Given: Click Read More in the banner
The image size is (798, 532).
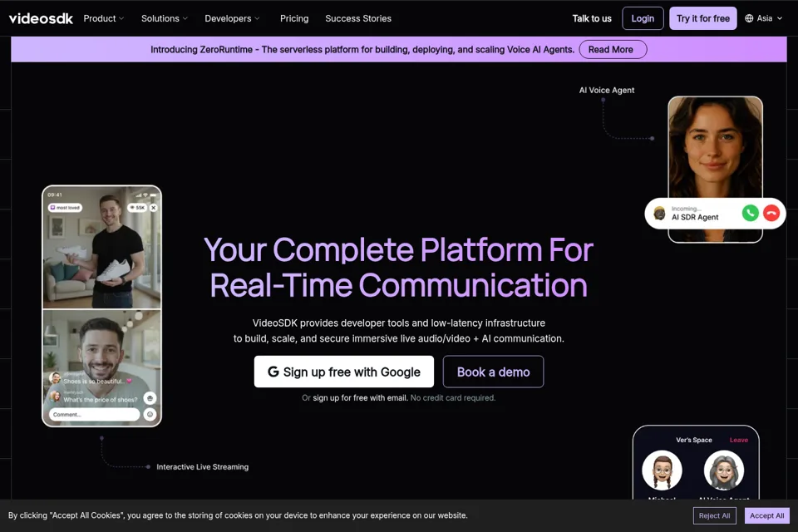Looking at the screenshot, I should tap(613, 49).
